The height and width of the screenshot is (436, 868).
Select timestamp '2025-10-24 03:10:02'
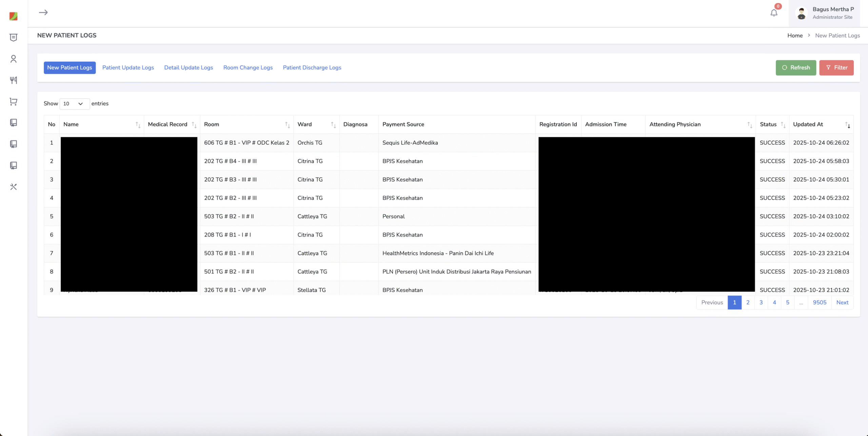click(821, 216)
